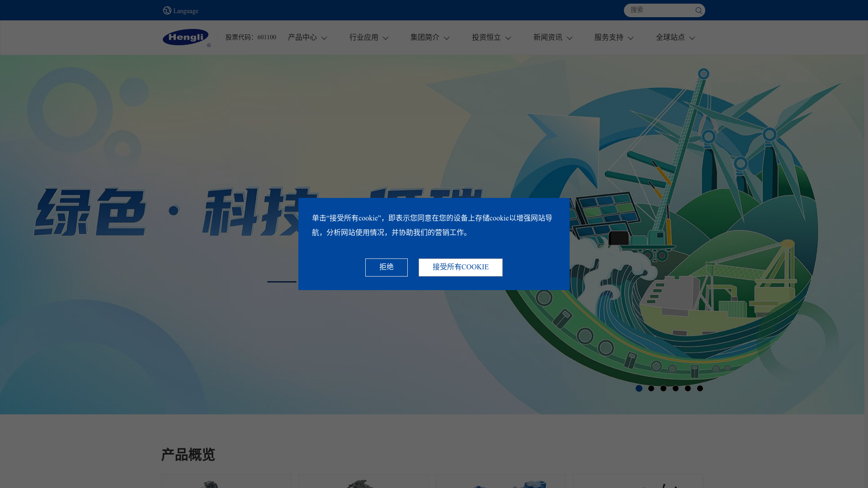Click the 拒绝 button

tap(387, 267)
